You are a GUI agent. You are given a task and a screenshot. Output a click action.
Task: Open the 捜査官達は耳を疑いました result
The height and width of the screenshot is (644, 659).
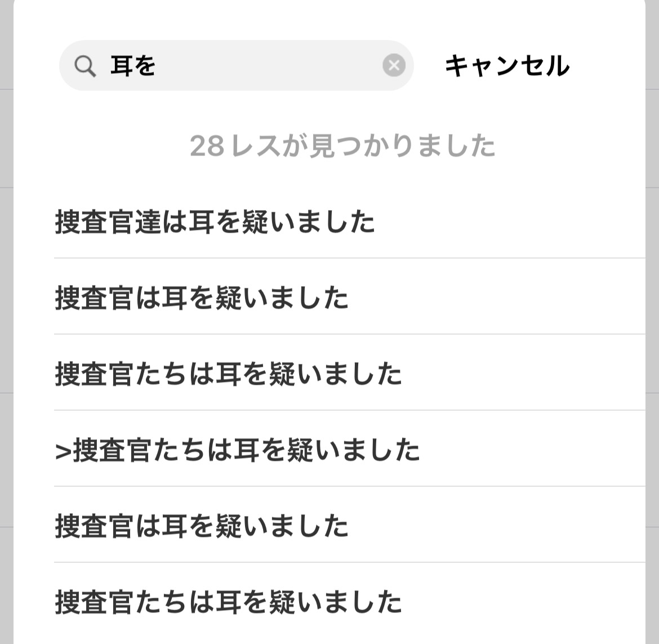click(x=215, y=221)
